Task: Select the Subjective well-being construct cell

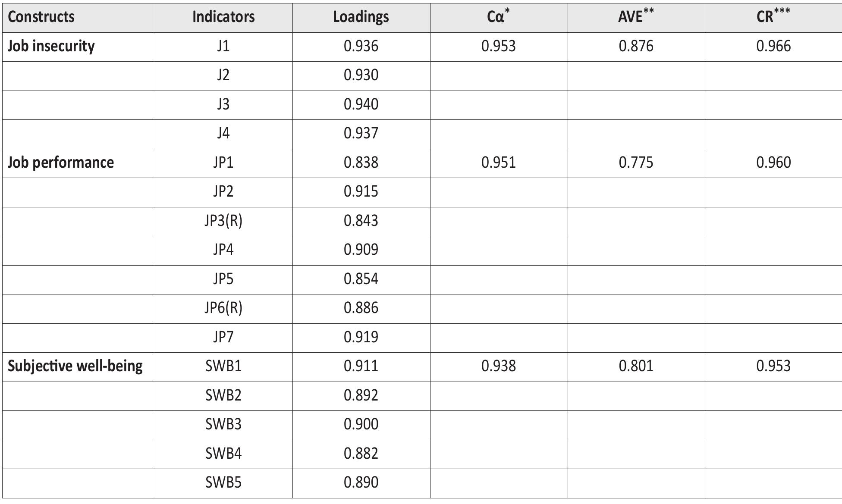Action: [x=75, y=366]
